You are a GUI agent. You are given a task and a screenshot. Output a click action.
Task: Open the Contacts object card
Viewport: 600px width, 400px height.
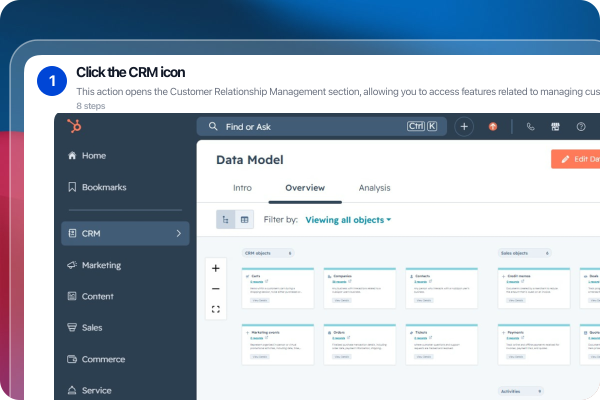coord(442,288)
